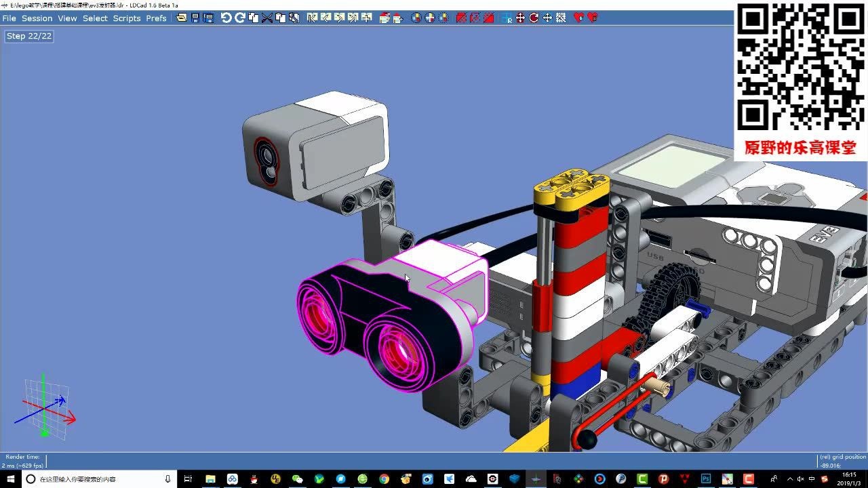Expand the Prefs menu
Screen dimensions: 868x488
[156, 18]
